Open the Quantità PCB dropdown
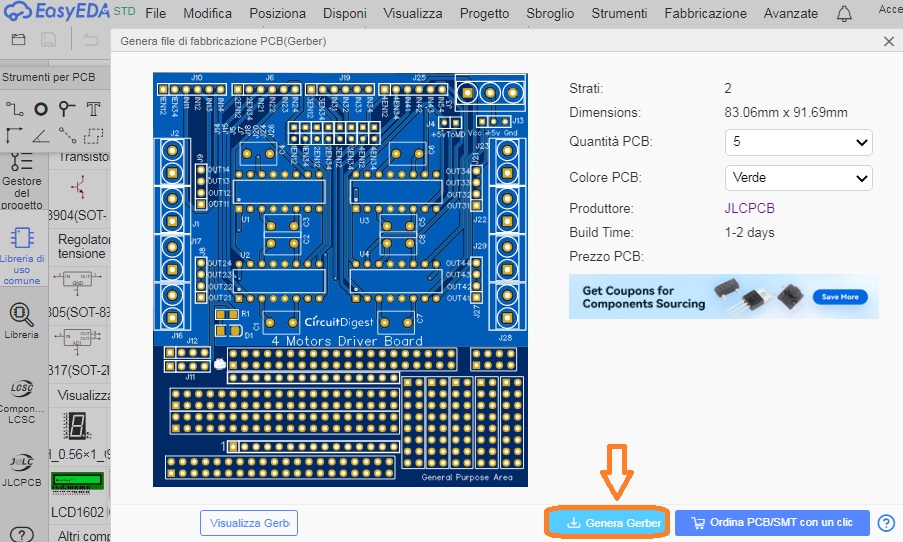 point(798,142)
